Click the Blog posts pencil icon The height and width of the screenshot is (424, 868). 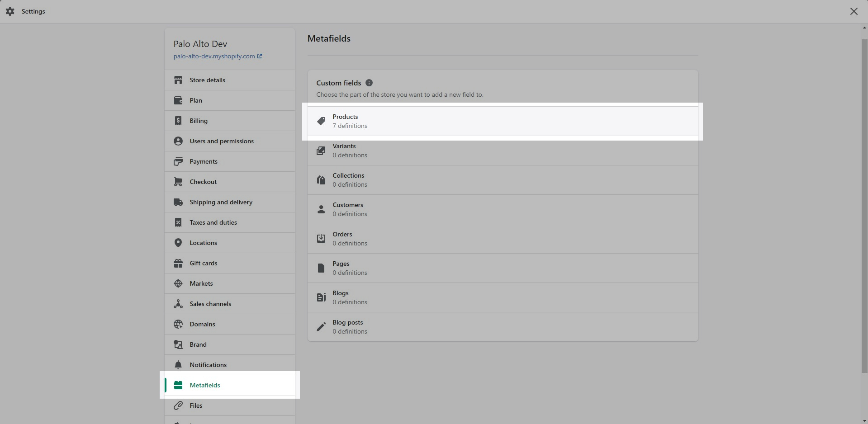(321, 327)
